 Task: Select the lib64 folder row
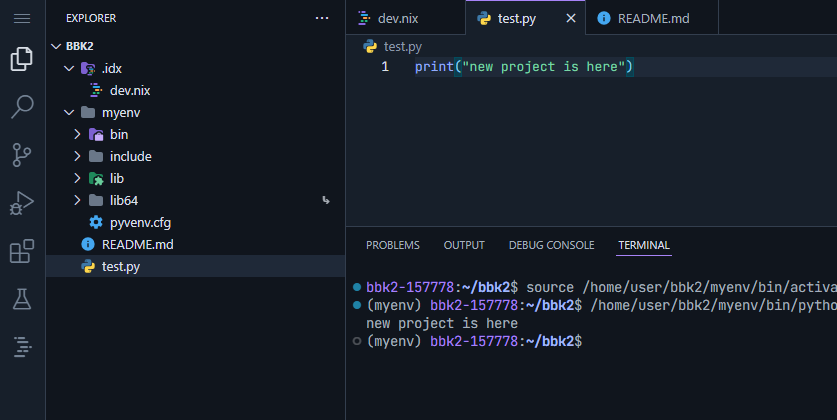pos(195,200)
